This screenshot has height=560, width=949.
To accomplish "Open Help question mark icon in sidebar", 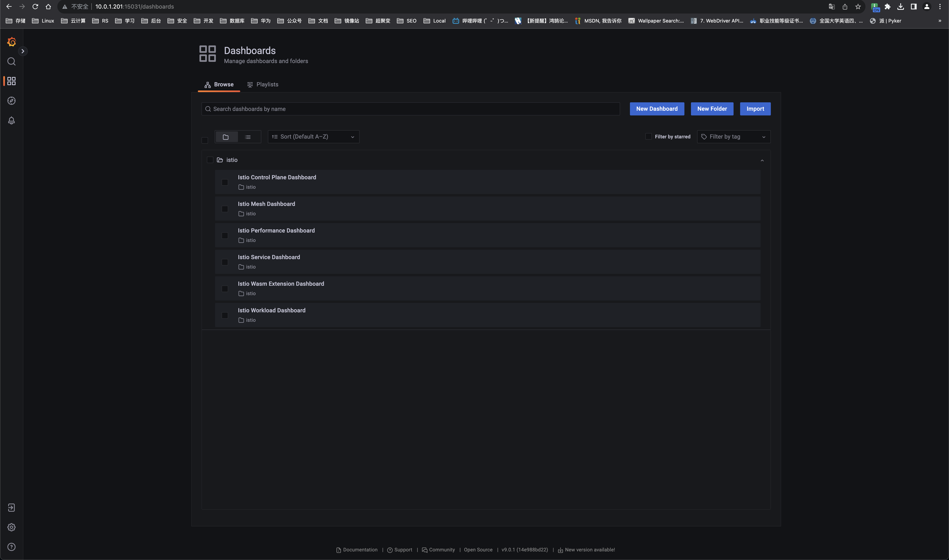I will point(11,547).
